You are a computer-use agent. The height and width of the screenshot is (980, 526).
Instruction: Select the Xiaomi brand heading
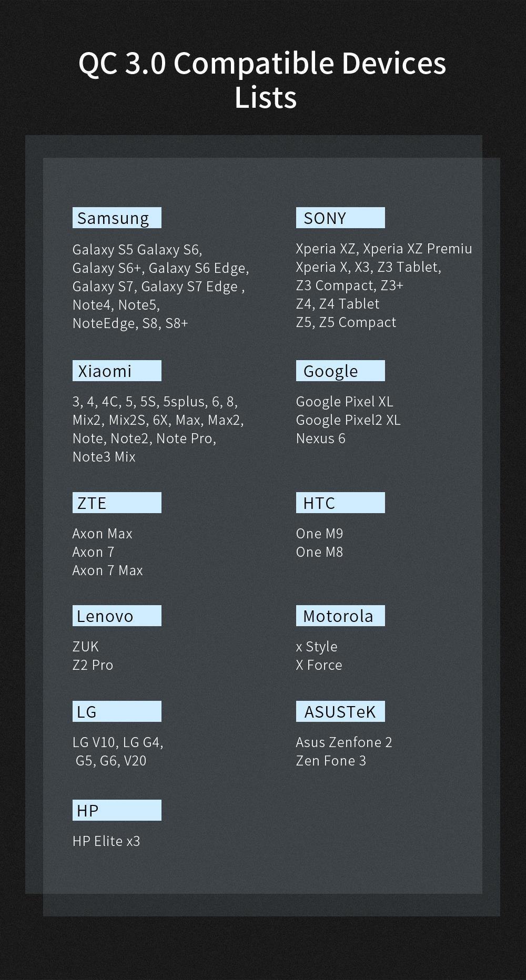coord(116,371)
